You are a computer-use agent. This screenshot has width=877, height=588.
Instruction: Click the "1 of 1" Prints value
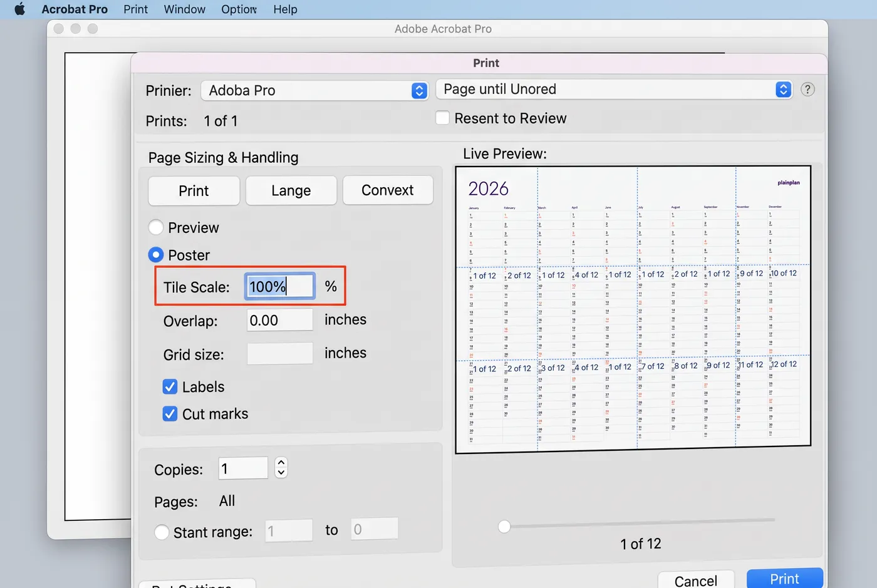click(x=221, y=121)
